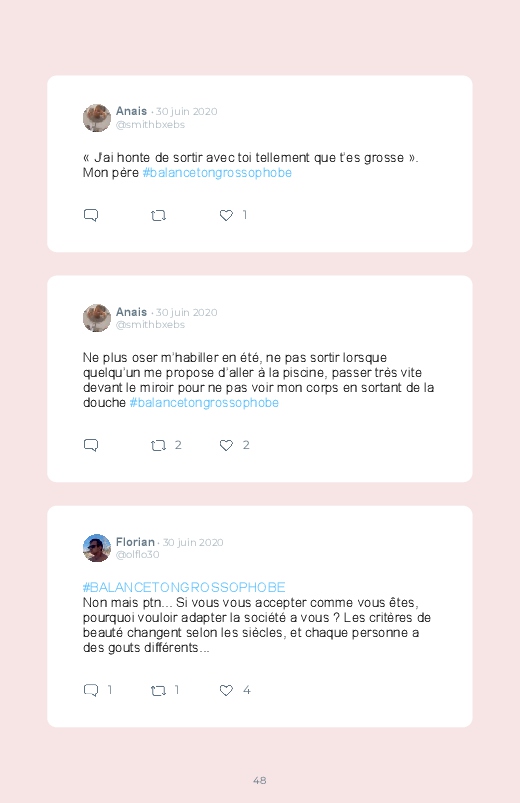This screenshot has height=803, width=520.
Task: Retweet Florian's tweet
Action: click(x=158, y=691)
